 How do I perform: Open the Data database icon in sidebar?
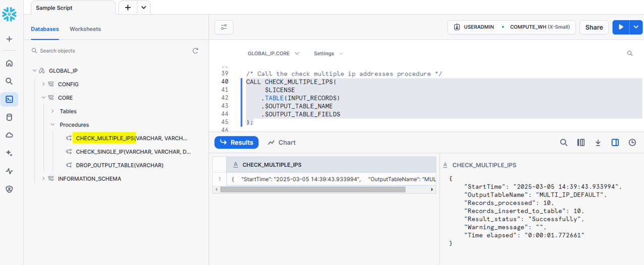[9, 117]
